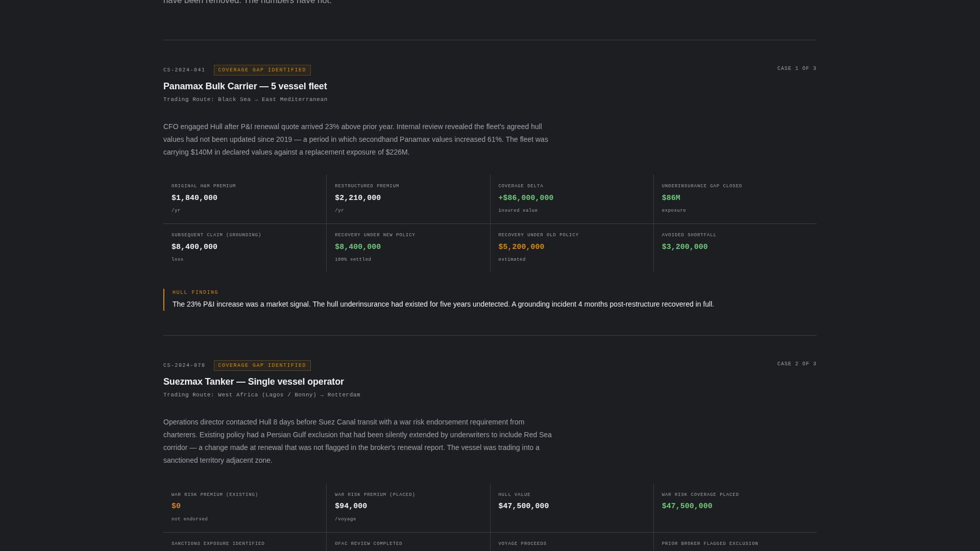Viewport: 980px width, 551px height.
Task: Click the Recovery Under Old Policy label
Action: click(x=538, y=235)
